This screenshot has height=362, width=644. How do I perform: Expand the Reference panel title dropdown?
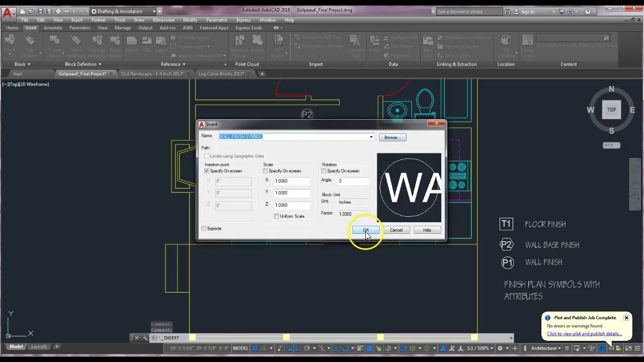pos(173,64)
